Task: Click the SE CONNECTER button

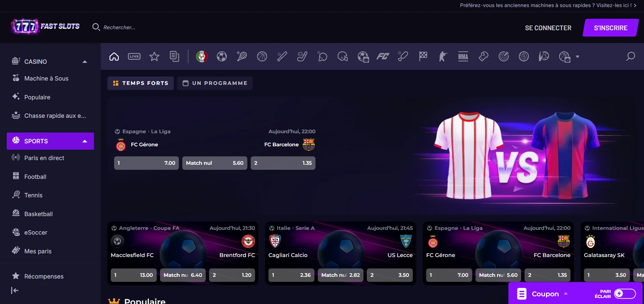Action: pos(548,28)
